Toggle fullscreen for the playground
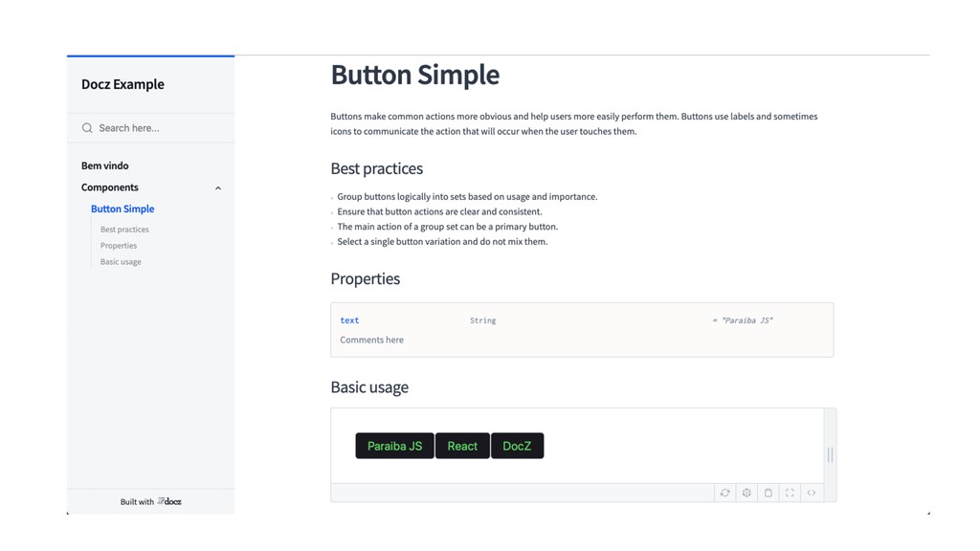 (790, 493)
